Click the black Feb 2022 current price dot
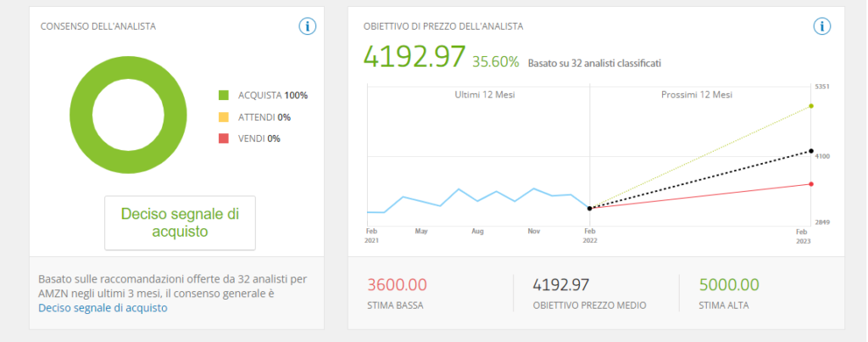This screenshot has height=342, width=868. 590,209
